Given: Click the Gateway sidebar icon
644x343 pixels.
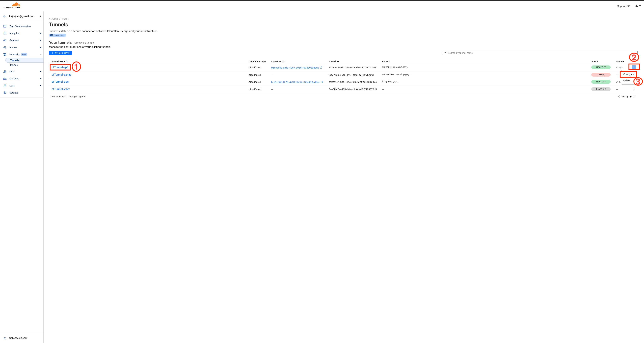Looking at the screenshot, I should pos(5,40).
